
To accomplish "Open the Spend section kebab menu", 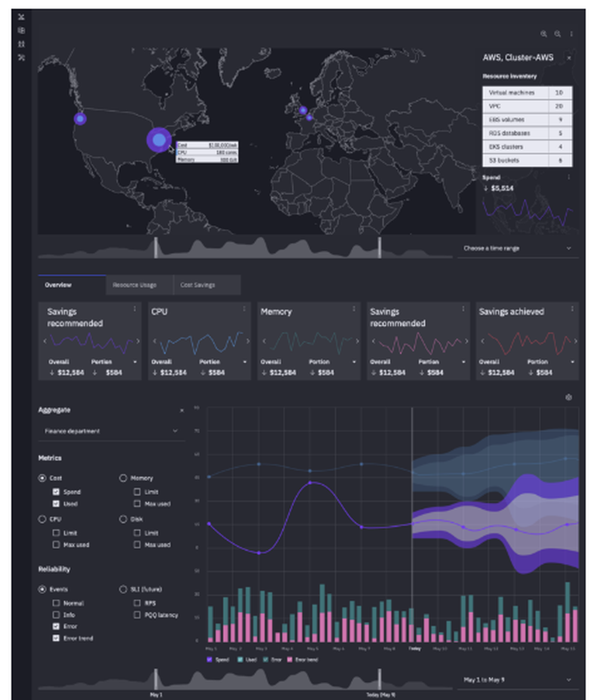I will pos(568,177).
